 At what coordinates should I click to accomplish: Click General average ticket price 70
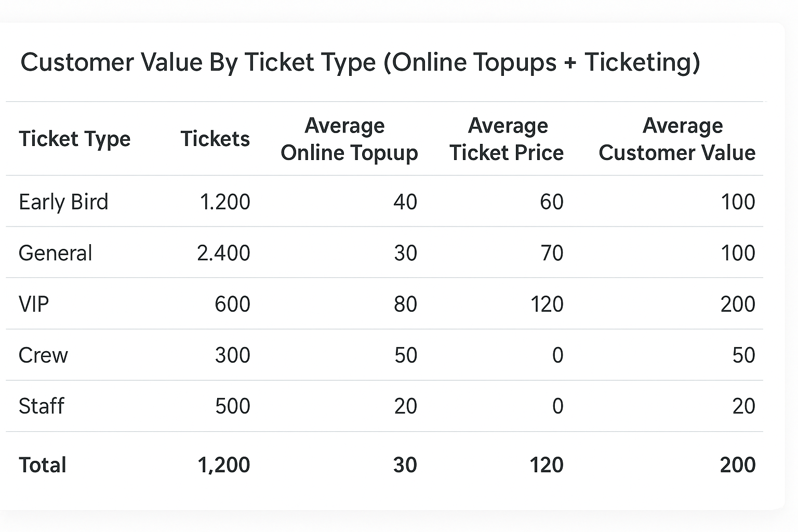[552, 253]
